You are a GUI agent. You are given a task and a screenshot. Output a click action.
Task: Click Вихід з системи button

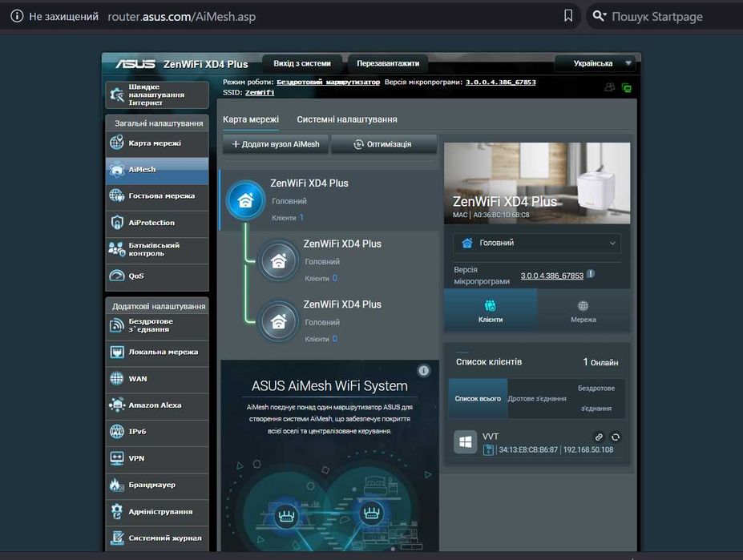(x=302, y=63)
